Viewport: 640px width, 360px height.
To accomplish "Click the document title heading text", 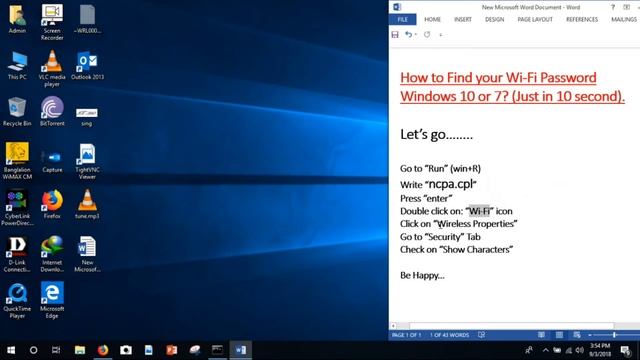I will click(512, 87).
